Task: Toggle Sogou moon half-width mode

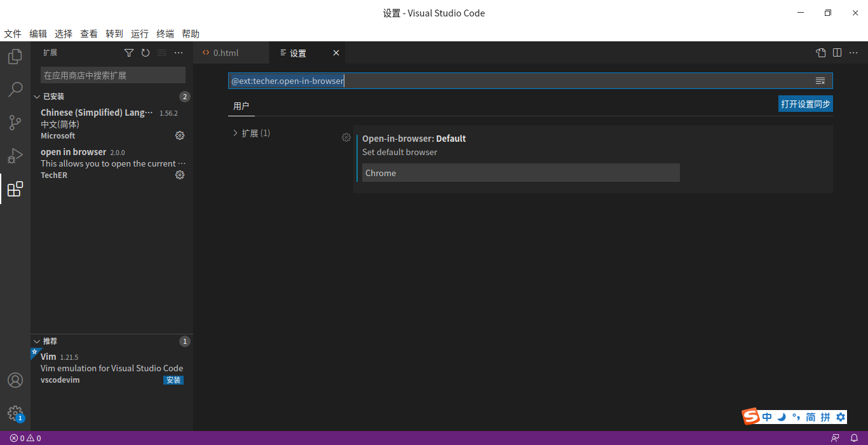Action: click(x=782, y=417)
